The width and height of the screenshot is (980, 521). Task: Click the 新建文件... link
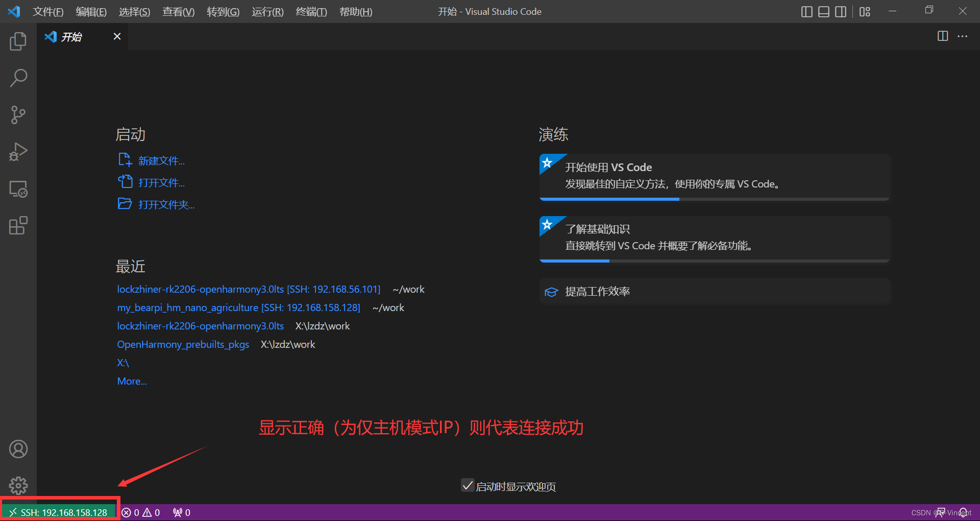coord(161,161)
